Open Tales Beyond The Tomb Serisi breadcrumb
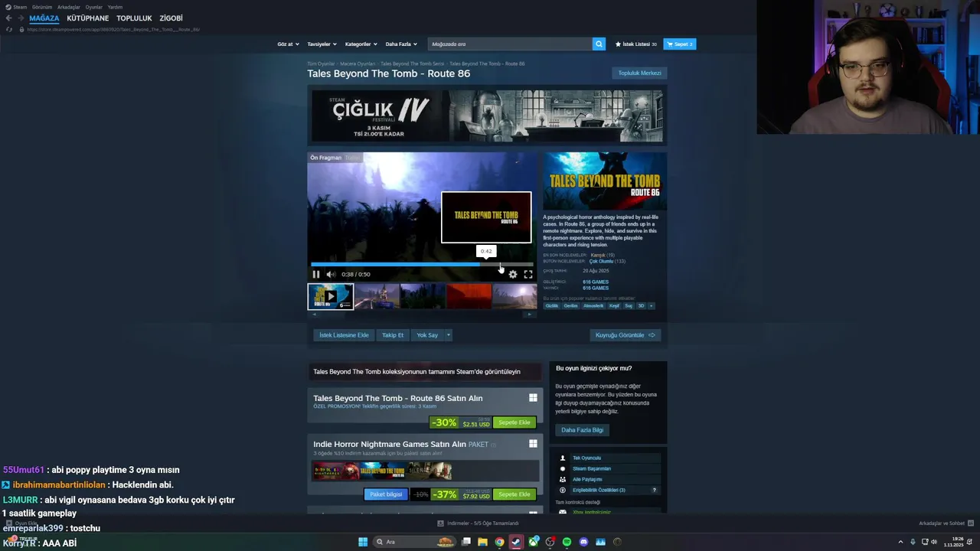980x551 pixels. pyautogui.click(x=412, y=64)
